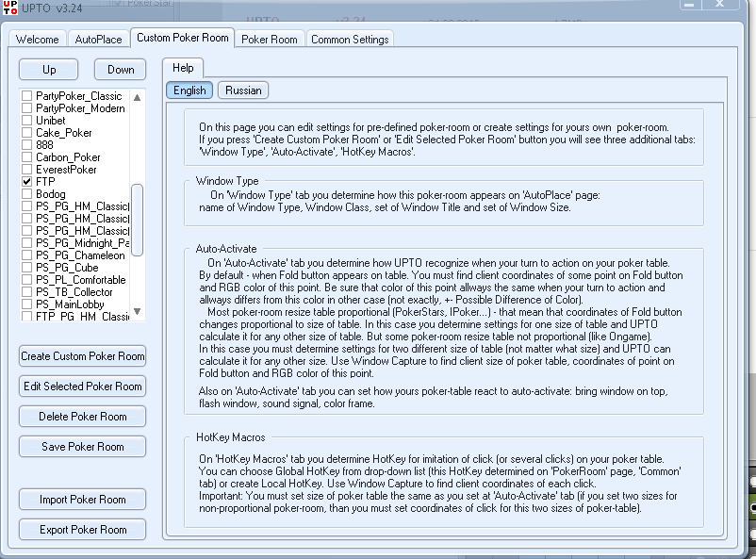The width and height of the screenshot is (756, 559).
Task: Enable the Unibet checkbox
Action: point(27,121)
